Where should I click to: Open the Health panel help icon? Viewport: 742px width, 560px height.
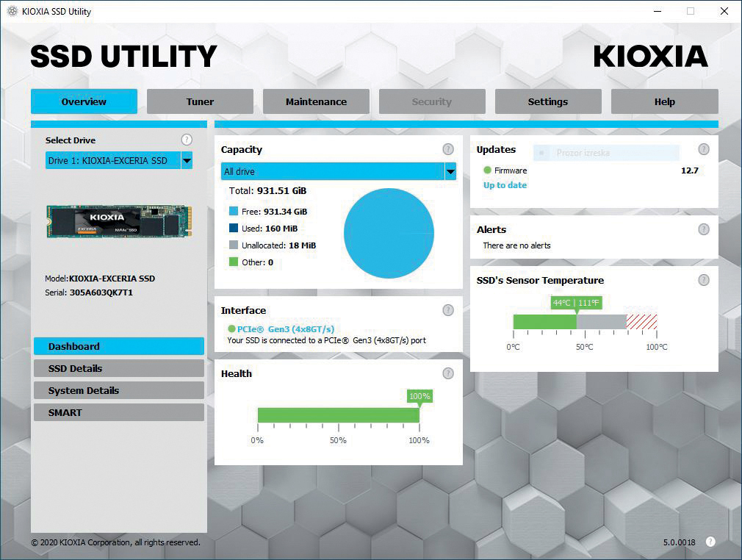448,373
